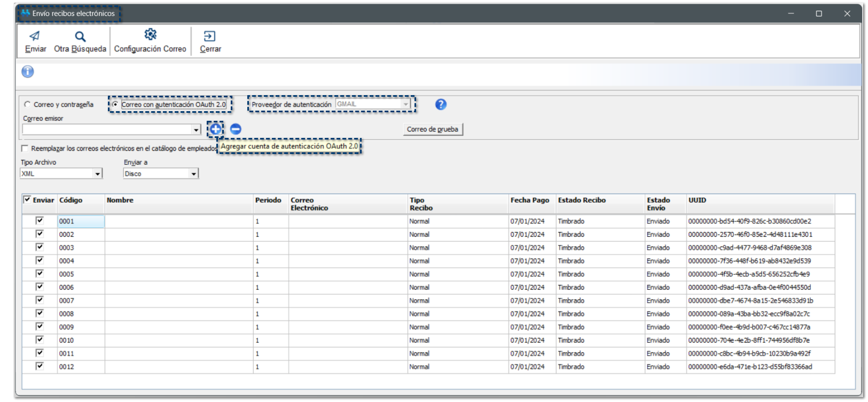Select Correo y contraseña radio option
The width and height of the screenshot is (868, 402).
(28, 105)
